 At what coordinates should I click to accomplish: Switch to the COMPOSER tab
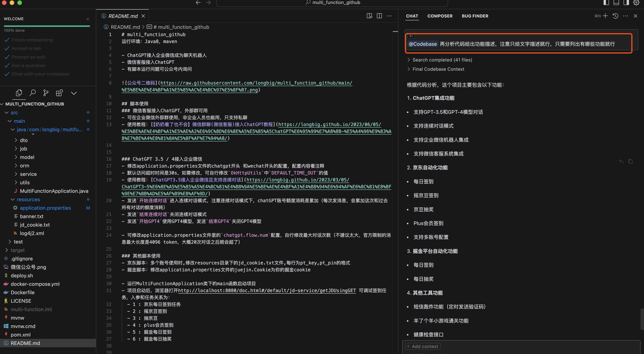(440, 16)
